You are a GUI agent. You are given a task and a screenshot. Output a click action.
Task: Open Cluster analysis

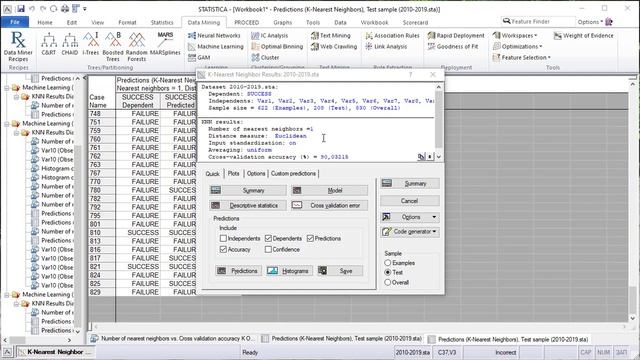pos(265,58)
